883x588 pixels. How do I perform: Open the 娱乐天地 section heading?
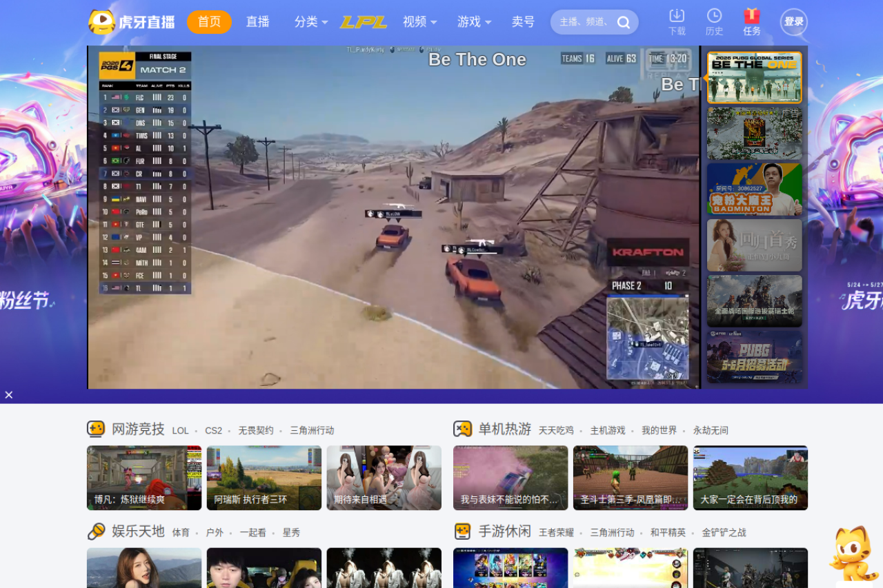(138, 531)
